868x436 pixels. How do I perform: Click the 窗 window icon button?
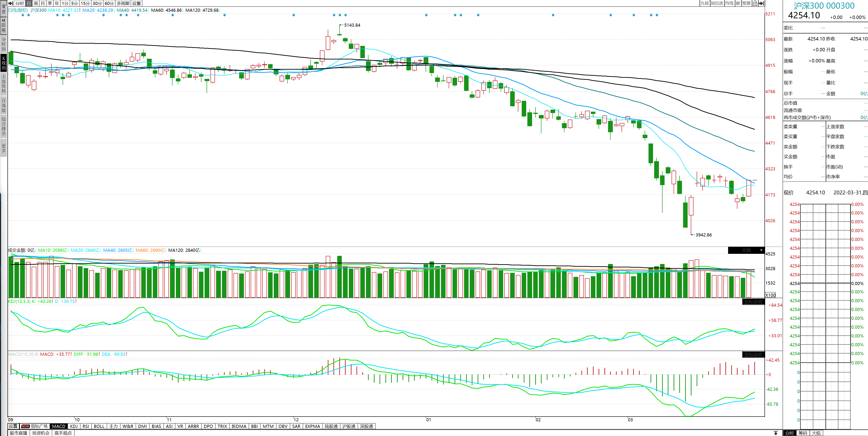tap(738, 3)
